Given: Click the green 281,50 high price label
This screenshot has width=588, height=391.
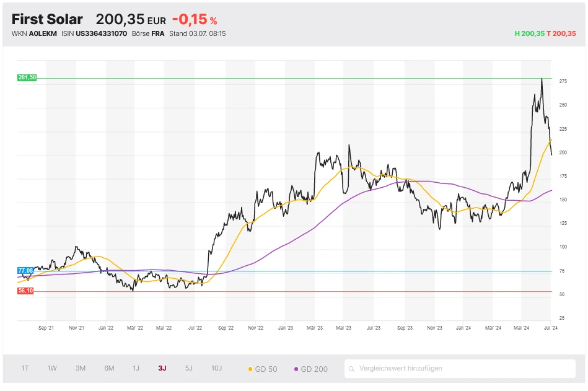Looking at the screenshot, I should (27, 77).
